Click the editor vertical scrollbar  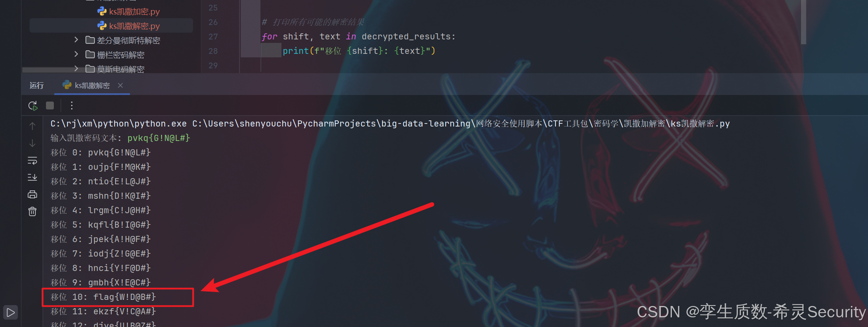tap(803, 22)
